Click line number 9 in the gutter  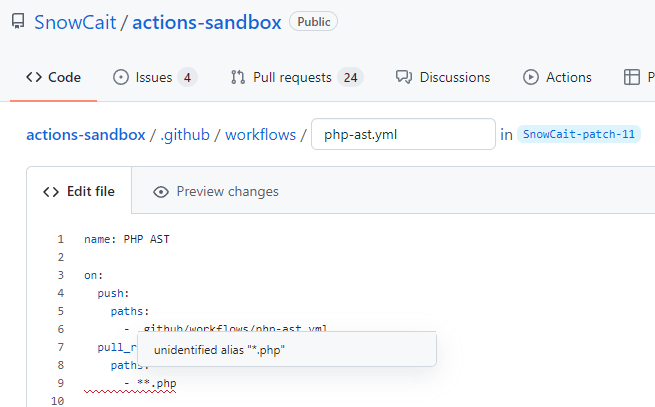[61, 383]
